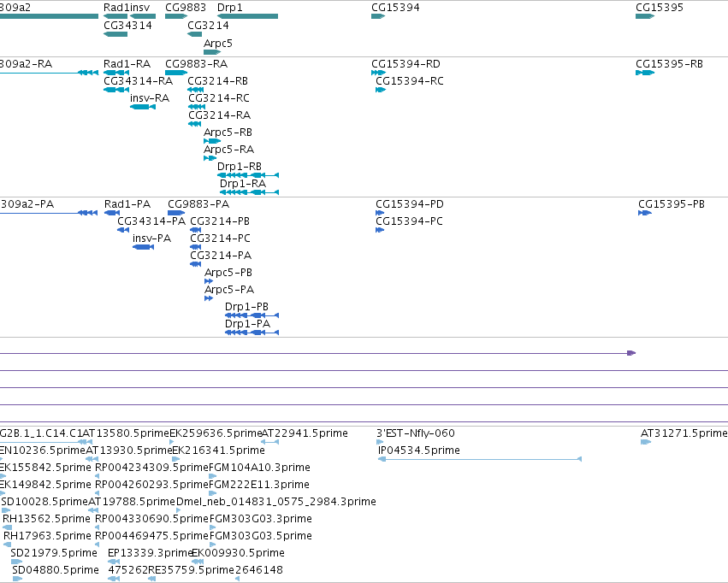Open the Drp1-PB protein label
728x583 pixels.
pyautogui.click(x=246, y=307)
